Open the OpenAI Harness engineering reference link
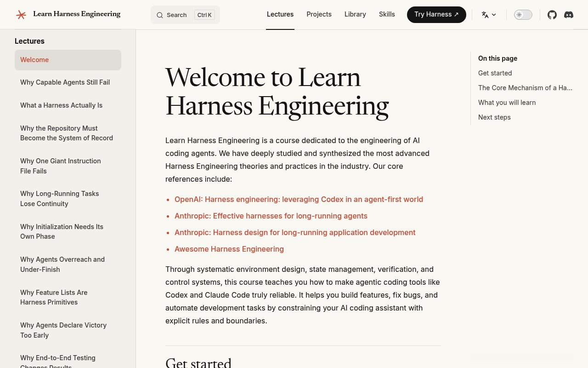588x368 pixels. point(299,199)
